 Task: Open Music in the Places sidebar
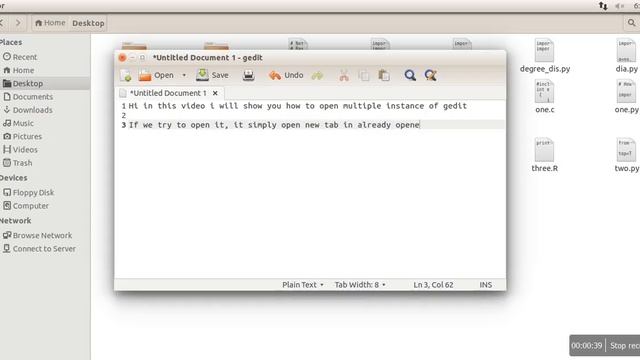(19, 123)
